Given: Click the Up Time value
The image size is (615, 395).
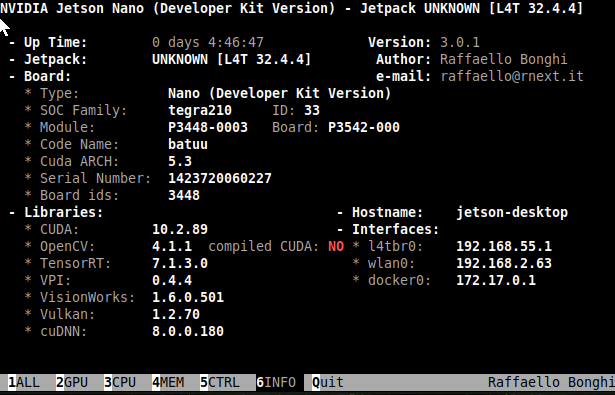Looking at the screenshot, I should (208, 42).
